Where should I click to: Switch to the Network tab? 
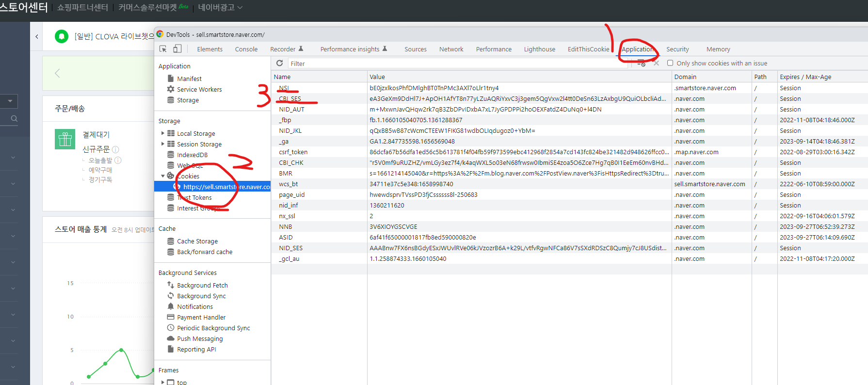click(451, 49)
